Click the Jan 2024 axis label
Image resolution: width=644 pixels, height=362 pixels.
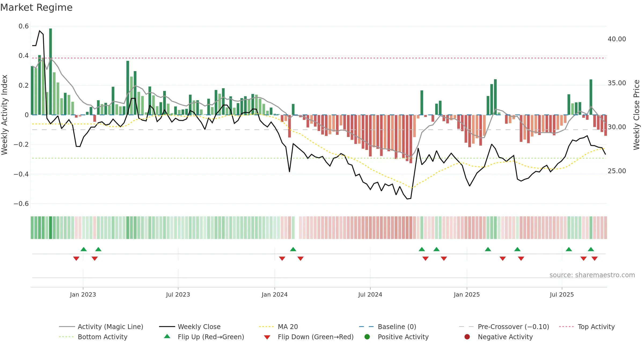pos(275,294)
